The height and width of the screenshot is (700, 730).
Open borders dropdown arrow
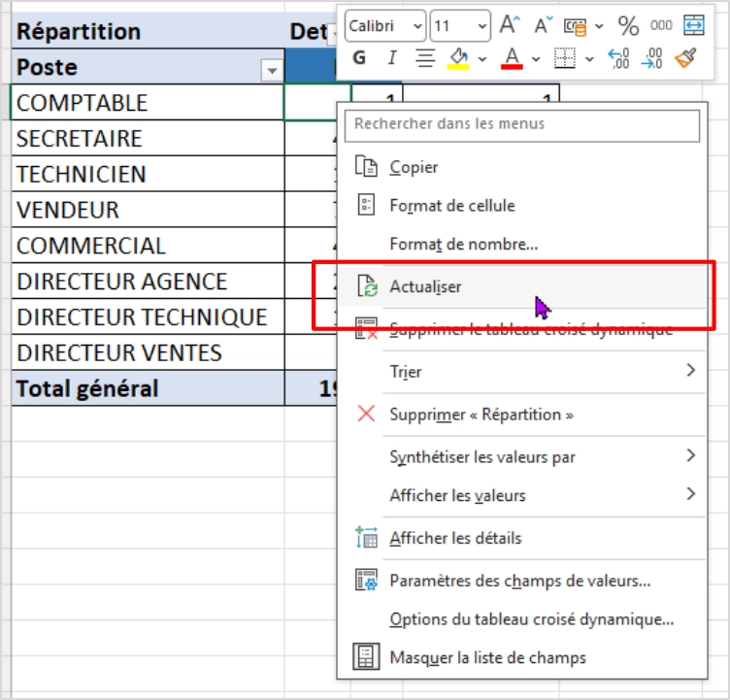click(589, 59)
